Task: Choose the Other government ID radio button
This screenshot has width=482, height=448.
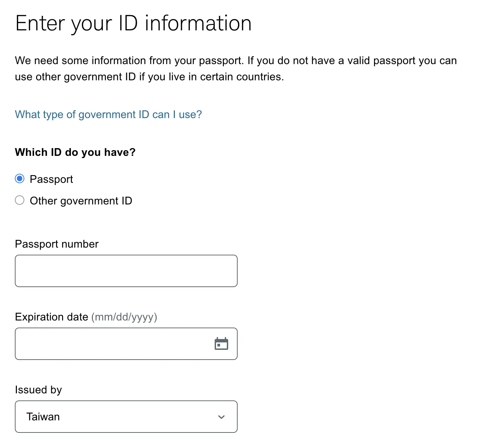Action: (x=20, y=200)
